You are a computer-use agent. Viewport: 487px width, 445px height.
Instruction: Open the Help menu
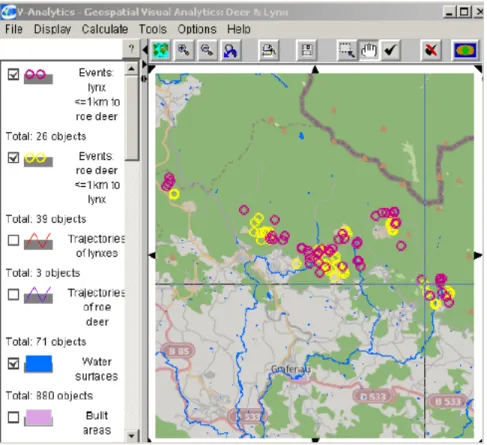tap(239, 29)
